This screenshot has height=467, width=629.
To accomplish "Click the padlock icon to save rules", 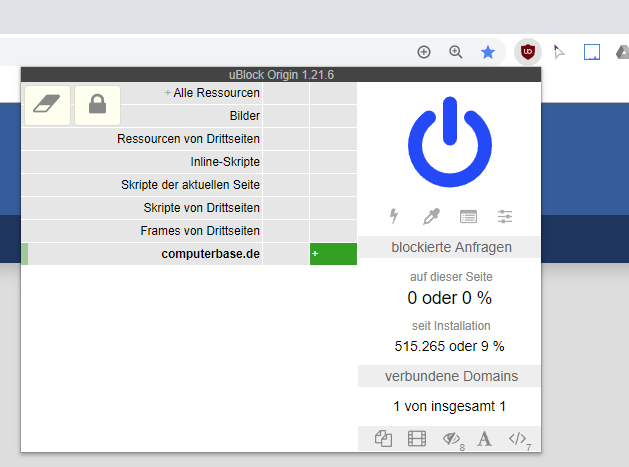I will 97,105.
